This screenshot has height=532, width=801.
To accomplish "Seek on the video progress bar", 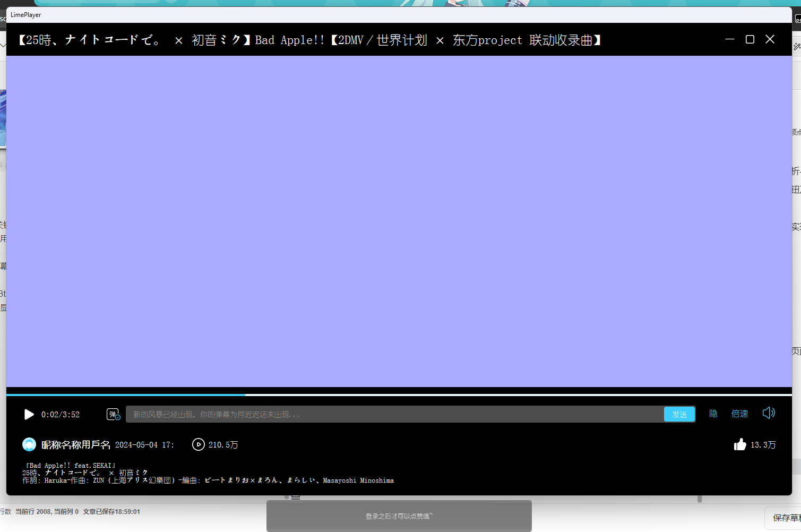I will pyautogui.click(x=399, y=395).
